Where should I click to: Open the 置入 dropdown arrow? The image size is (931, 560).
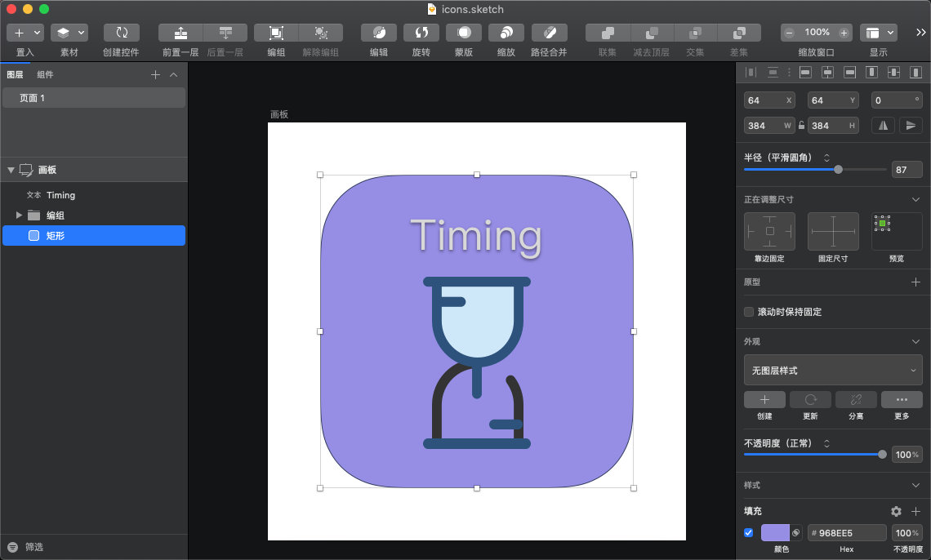[37, 33]
